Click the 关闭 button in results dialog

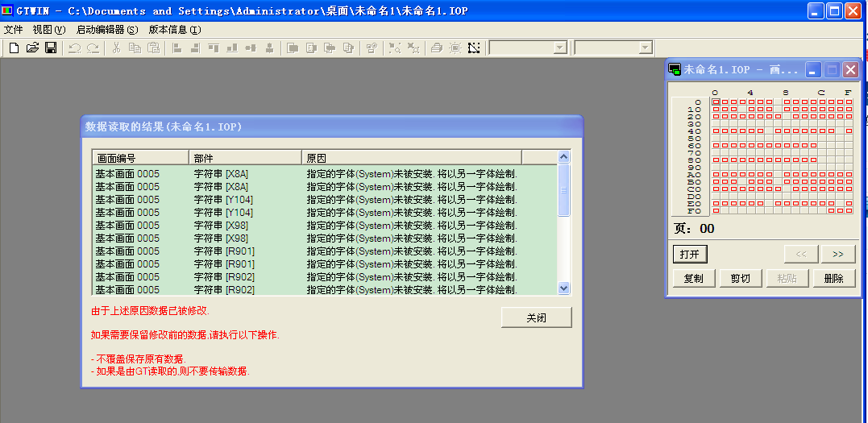coord(536,317)
